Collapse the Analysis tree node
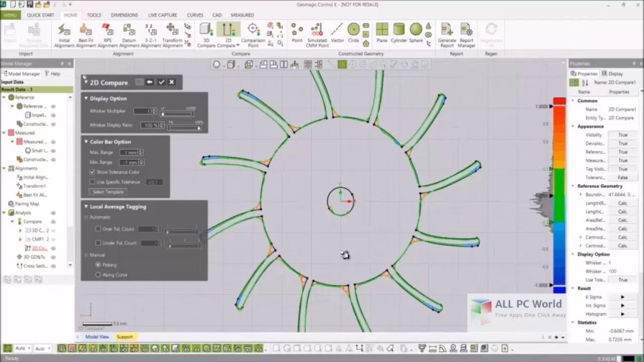The image size is (644, 362). pyautogui.click(x=4, y=213)
